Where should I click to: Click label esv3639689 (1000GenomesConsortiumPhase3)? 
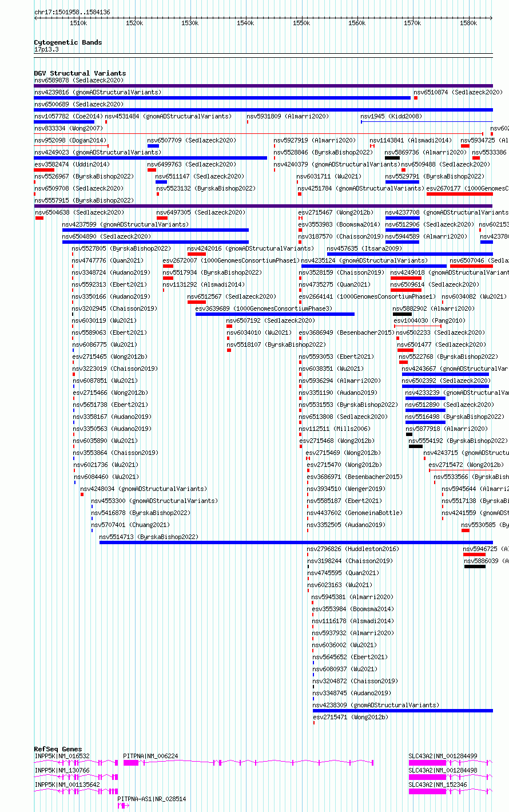pyautogui.click(x=264, y=308)
